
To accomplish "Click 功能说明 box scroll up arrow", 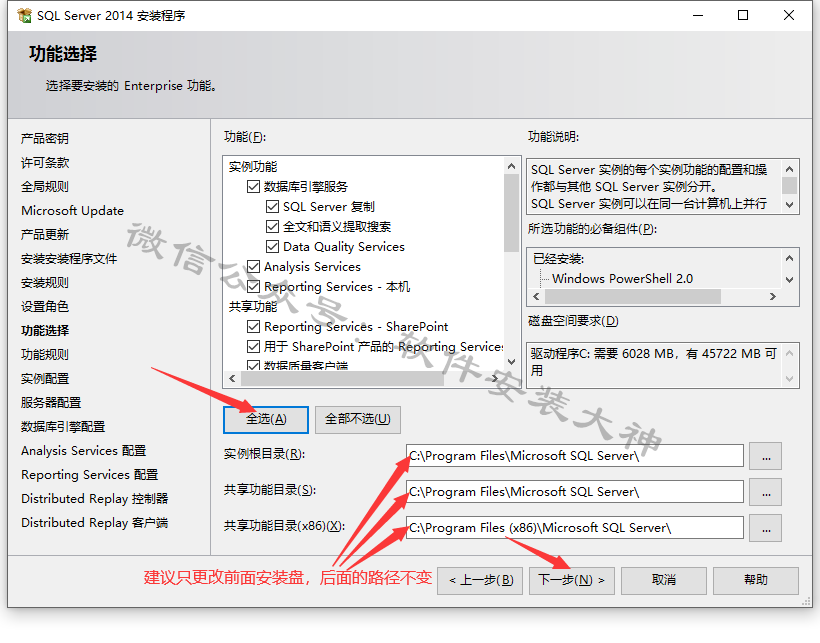I will tap(790, 169).
